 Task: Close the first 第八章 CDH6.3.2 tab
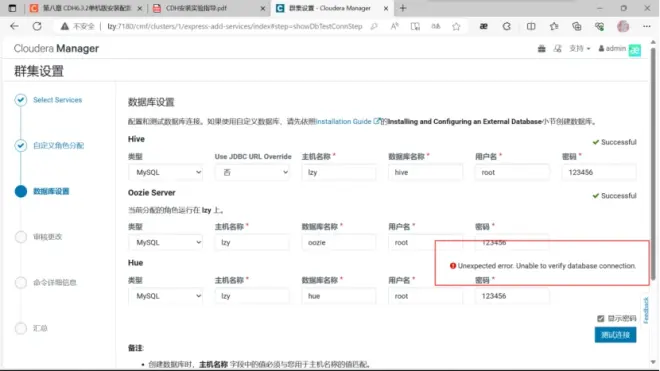140,8
